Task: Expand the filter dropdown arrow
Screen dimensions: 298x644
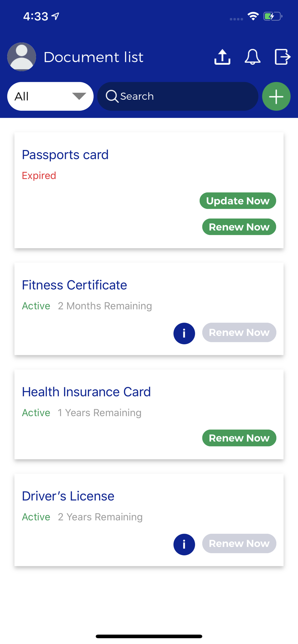Action: 79,96
